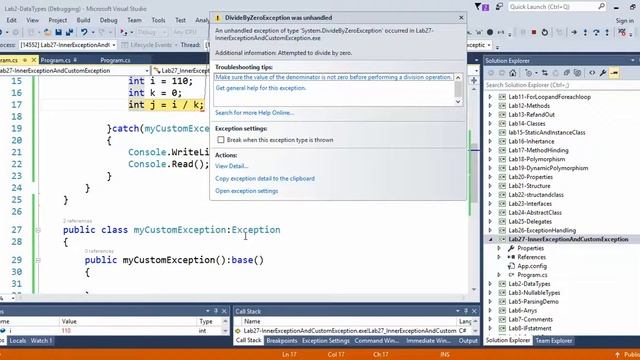Click the Quick Launch magnifier icon
The image size is (640, 360).
(602, 7)
